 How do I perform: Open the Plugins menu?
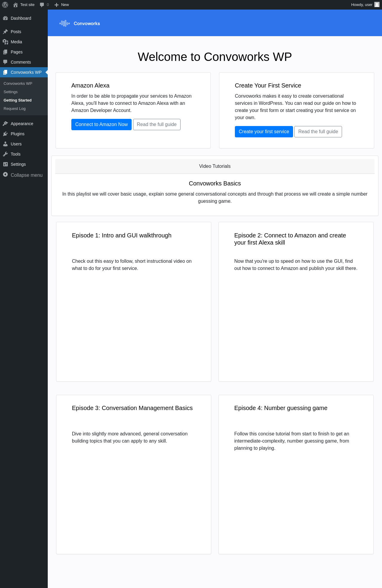[24, 134]
